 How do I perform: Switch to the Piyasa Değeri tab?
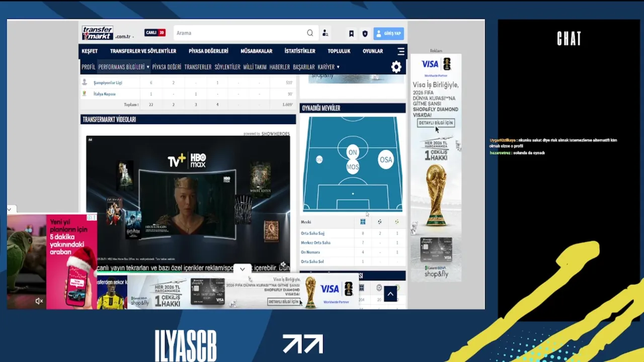click(167, 67)
